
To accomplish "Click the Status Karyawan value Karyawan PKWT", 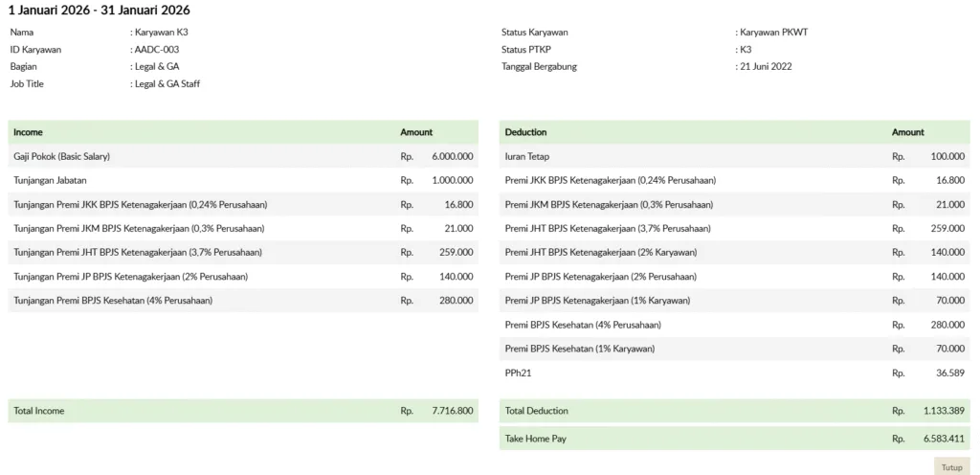I will pyautogui.click(x=774, y=32).
